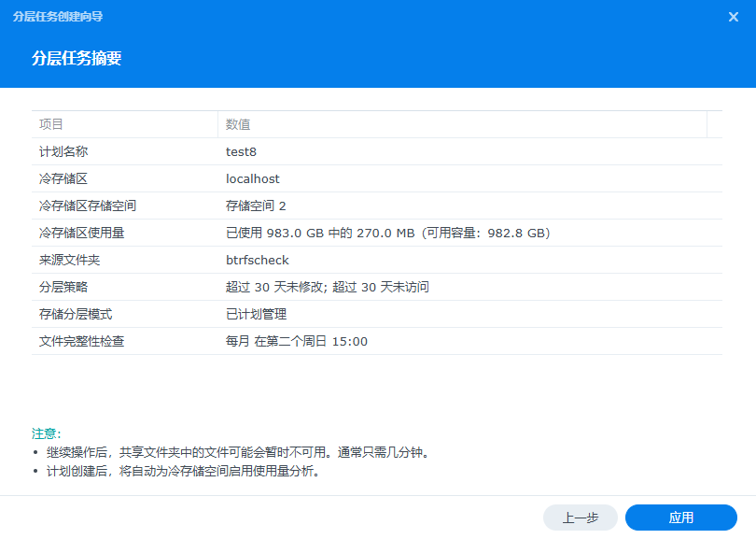Click the 存储空间 2 value
Viewport: 756px width, 539px height.
(x=256, y=206)
